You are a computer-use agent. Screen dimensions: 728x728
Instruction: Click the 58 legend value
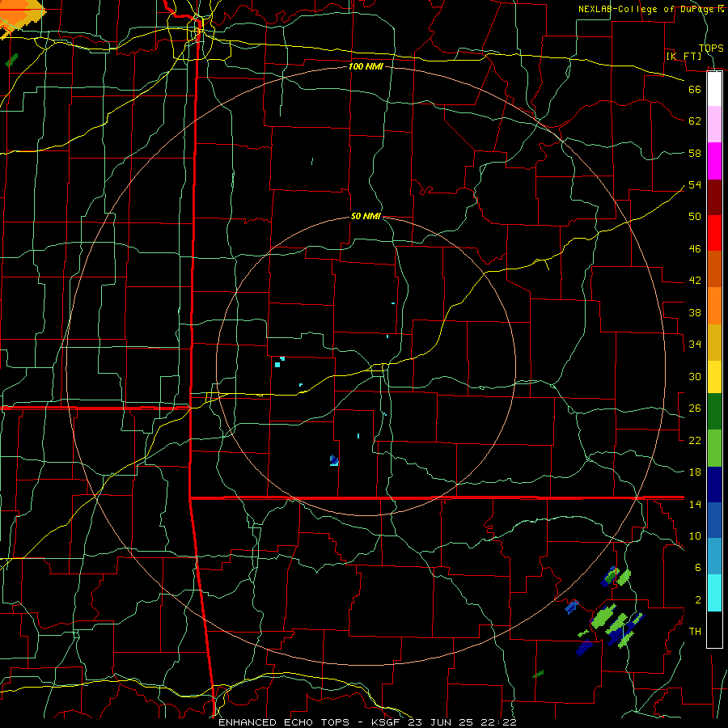695,153
